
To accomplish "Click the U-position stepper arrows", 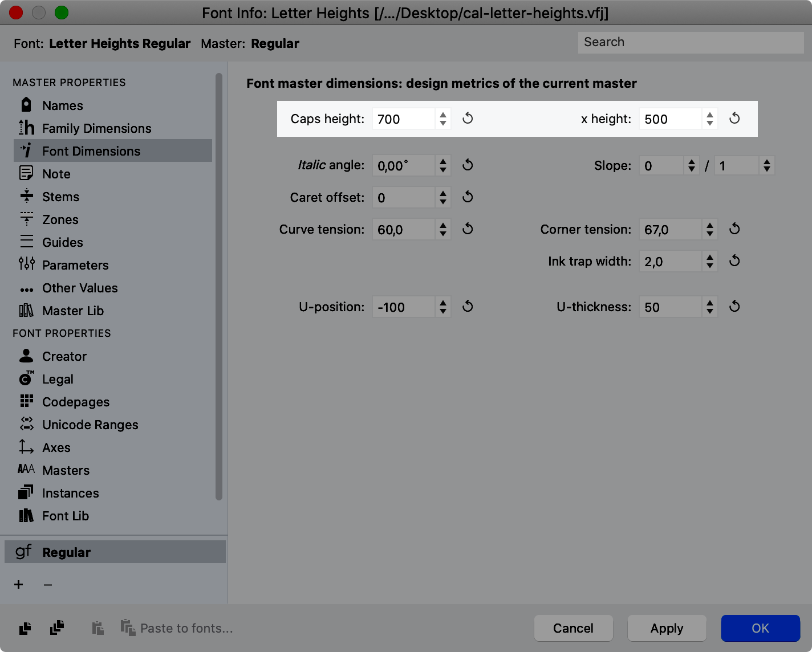I will coord(443,307).
